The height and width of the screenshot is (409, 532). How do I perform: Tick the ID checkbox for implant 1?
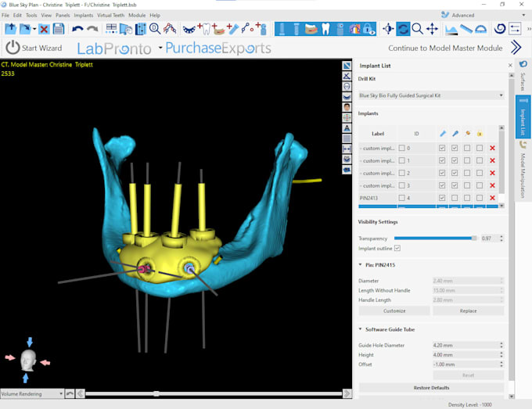[401, 160]
